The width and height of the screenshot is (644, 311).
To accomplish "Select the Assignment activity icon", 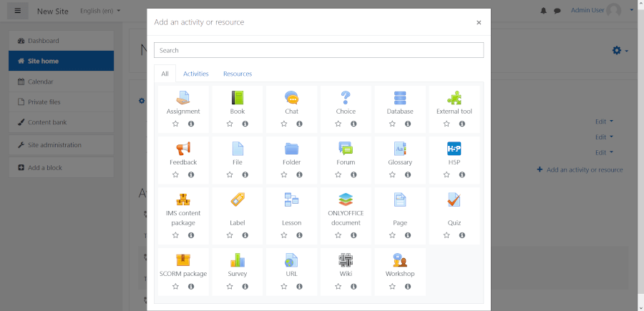I will point(183,98).
